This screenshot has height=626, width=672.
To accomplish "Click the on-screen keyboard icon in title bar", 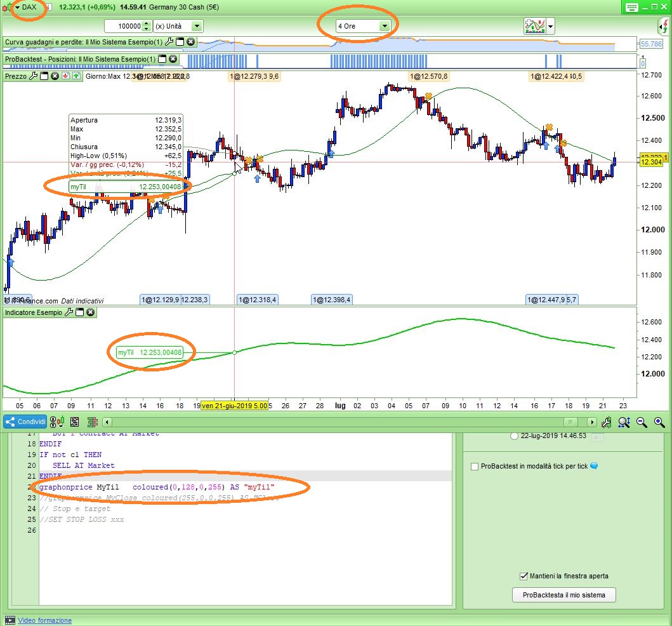I will coord(631,7).
